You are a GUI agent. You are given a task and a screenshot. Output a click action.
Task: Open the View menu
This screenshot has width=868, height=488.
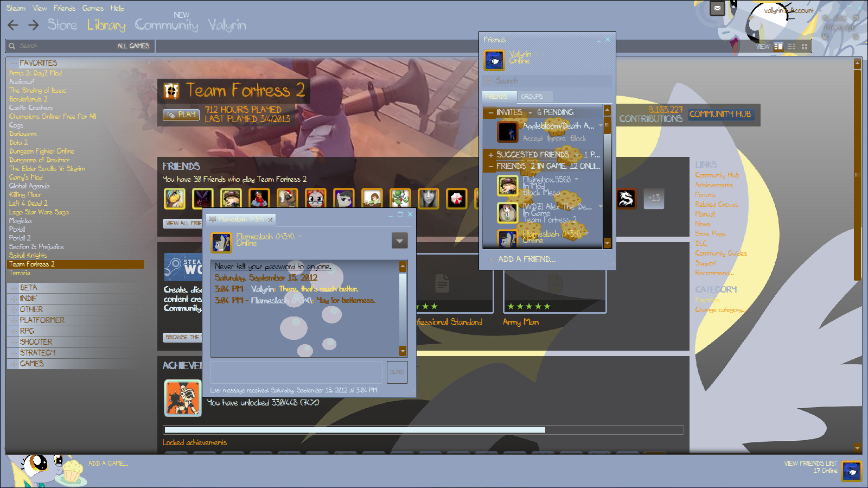[x=40, y=8]
